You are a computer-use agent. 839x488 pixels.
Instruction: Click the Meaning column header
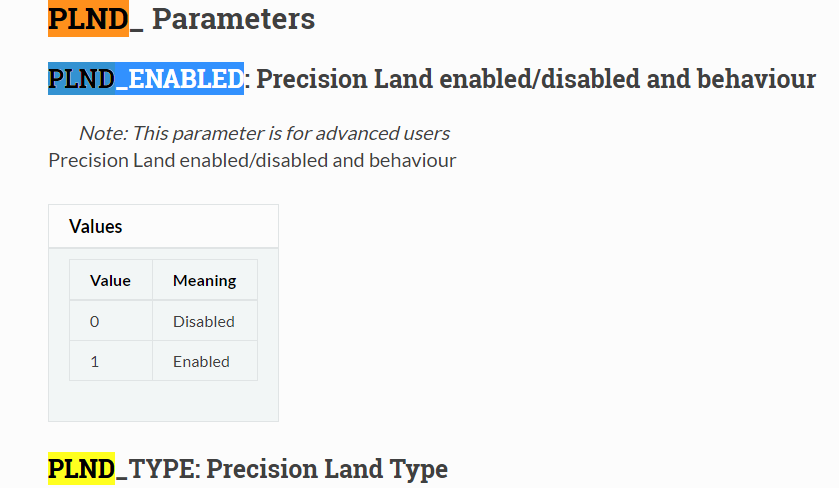pyautogui.click(x=205, y=280)
